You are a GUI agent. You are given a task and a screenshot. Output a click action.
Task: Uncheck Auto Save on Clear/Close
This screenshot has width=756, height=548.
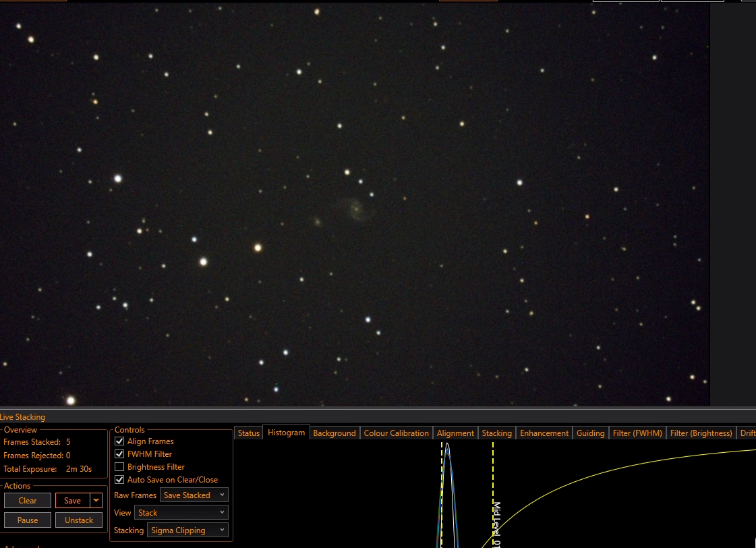(119, 479)
